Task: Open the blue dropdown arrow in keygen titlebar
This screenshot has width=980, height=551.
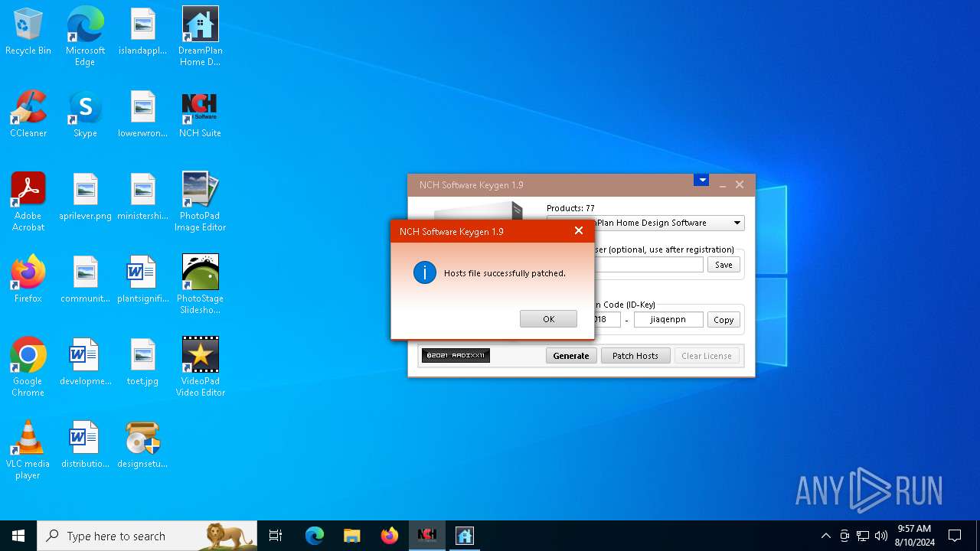Action: pyautogui.click(x=701, y=181)
